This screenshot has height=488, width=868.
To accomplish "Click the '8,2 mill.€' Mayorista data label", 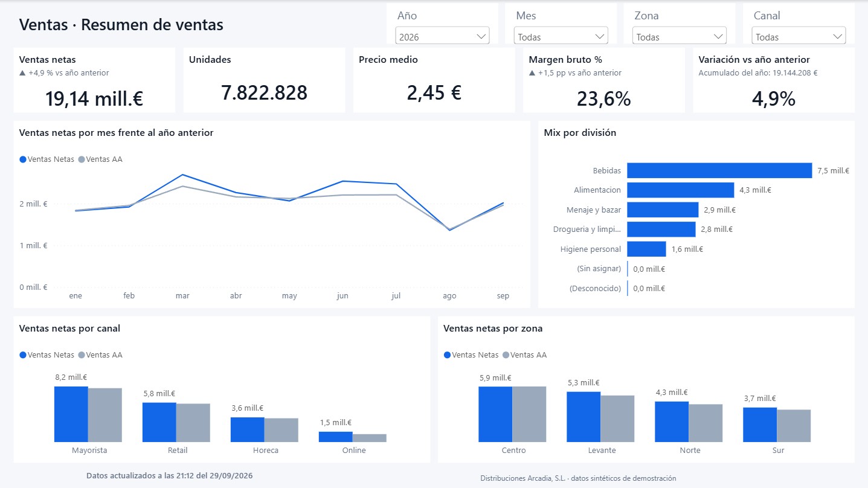I will 71,377.
